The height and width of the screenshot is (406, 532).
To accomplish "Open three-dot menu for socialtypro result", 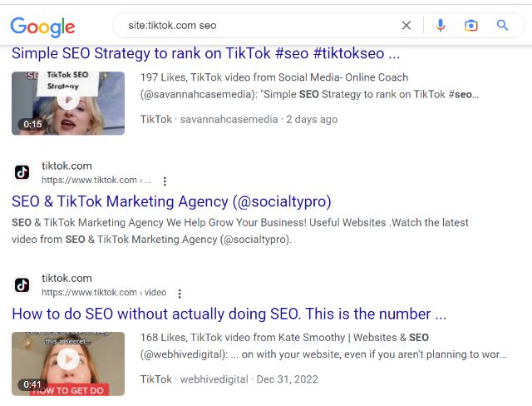I will click(165, 181).
